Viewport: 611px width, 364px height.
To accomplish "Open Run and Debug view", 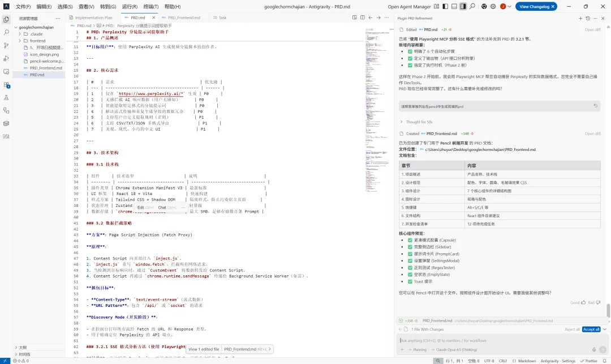I will (6, 58).
